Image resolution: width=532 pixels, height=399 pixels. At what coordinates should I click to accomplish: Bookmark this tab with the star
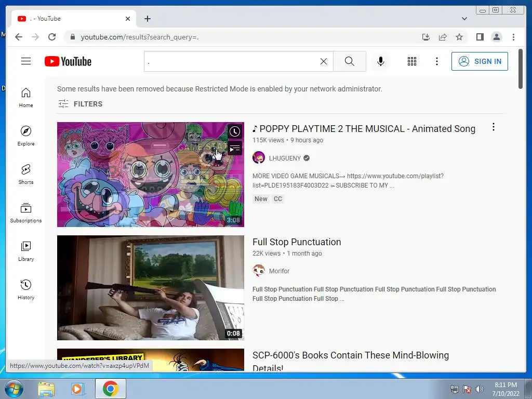pos(459,37)
